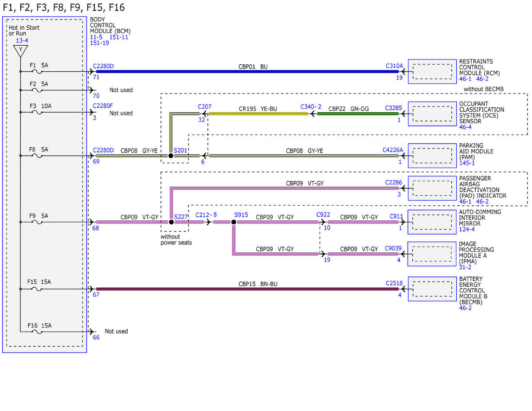Click the 'CBP01 BU' wire label
Image resolution: width=532 pixels, height=411 pixels.
(x=253, y=67)
